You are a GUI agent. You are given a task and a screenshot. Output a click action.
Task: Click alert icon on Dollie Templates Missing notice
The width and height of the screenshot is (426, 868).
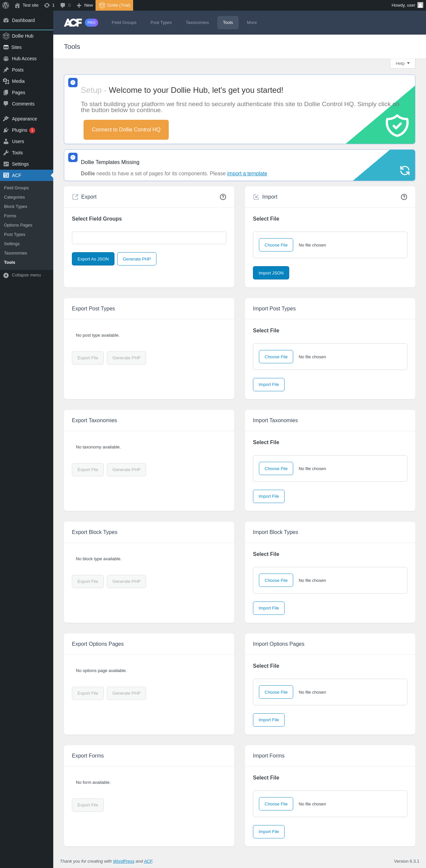tap(73, 157)
